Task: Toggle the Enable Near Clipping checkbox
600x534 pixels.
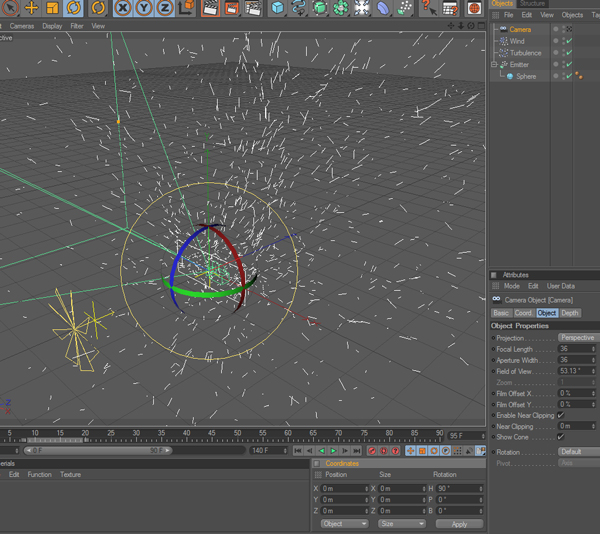Action: (561, 415)
